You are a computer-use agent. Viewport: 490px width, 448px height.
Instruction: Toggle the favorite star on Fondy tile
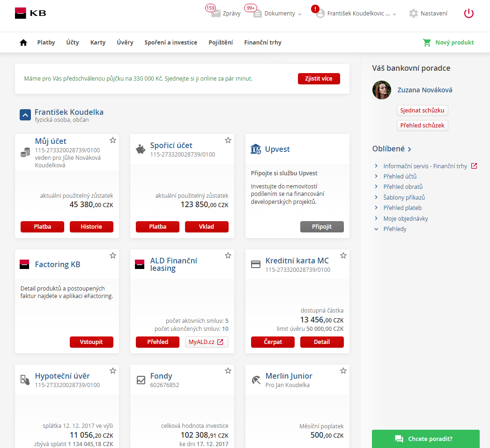coord(228,370)
